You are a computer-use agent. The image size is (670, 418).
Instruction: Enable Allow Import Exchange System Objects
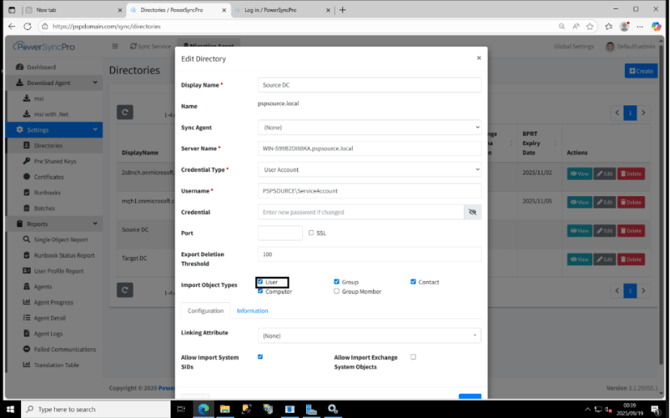(413, 357)
